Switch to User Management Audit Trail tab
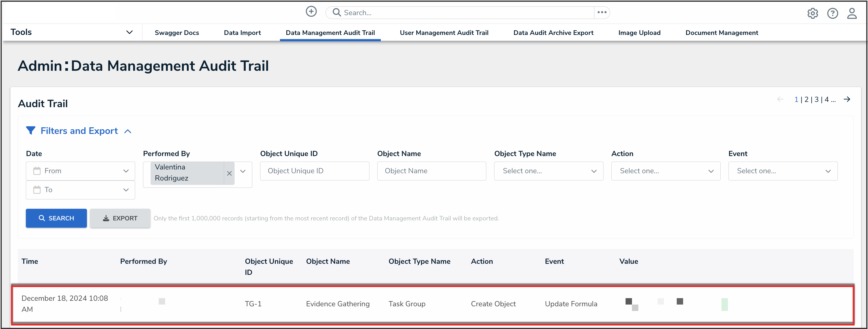868x329 pixels. [x=444, y=33]
